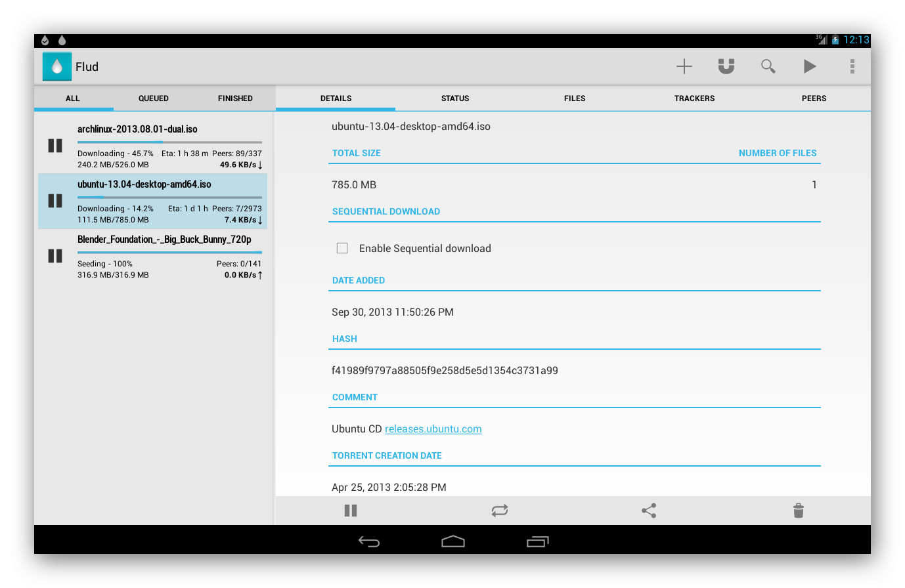905x588 pixels.
Task: Select the DETAILS tab
Action: tap(336, 98)
